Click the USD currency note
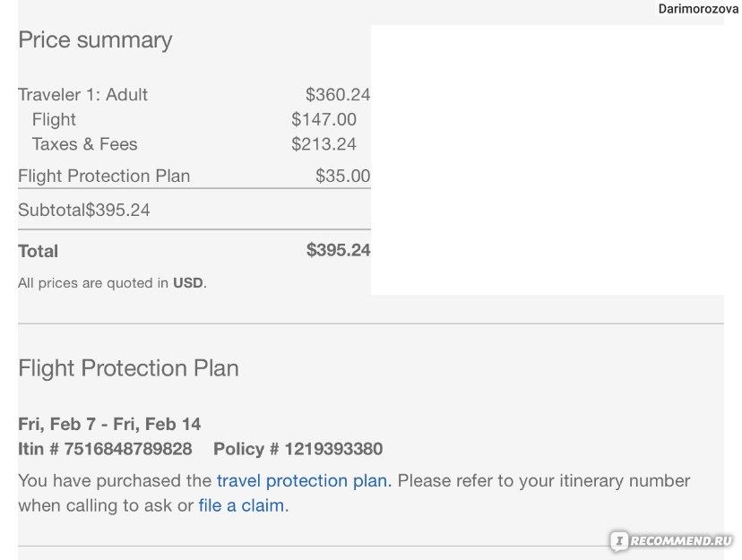Image resolution: width=742 pixels, height=560 pixels. coord(188,283)
